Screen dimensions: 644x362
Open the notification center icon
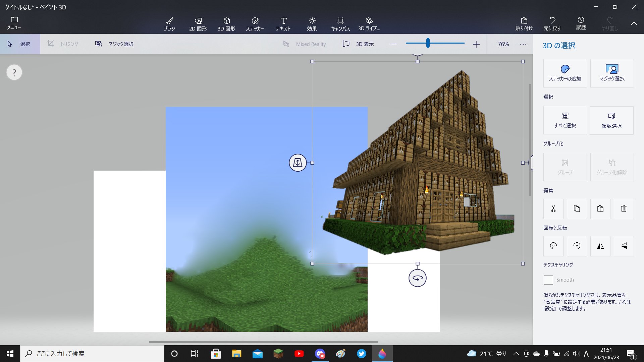point(631,354)
